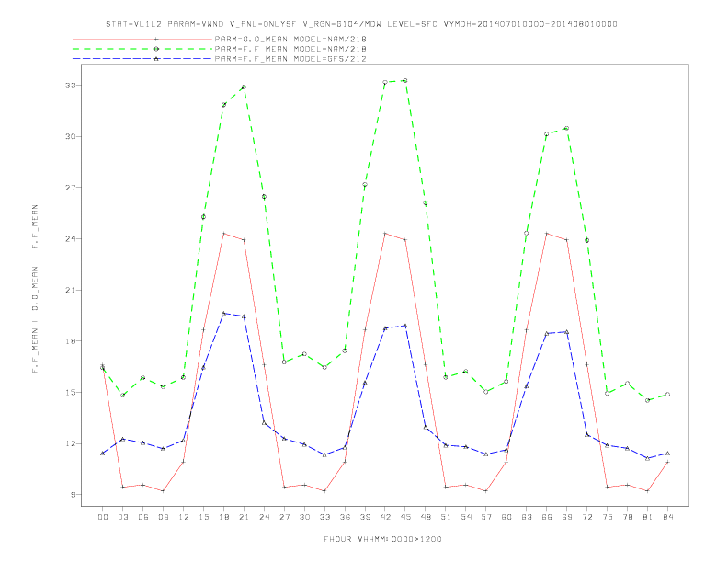Click y-axis tick label 27
Image resolution: width=728 pixels, height=563 pixels.
click(x=70, y=188)
